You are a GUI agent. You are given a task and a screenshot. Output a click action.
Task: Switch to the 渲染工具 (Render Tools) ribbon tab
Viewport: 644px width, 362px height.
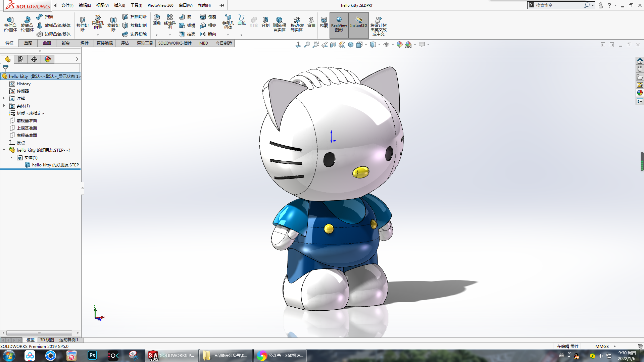(145, 43)
